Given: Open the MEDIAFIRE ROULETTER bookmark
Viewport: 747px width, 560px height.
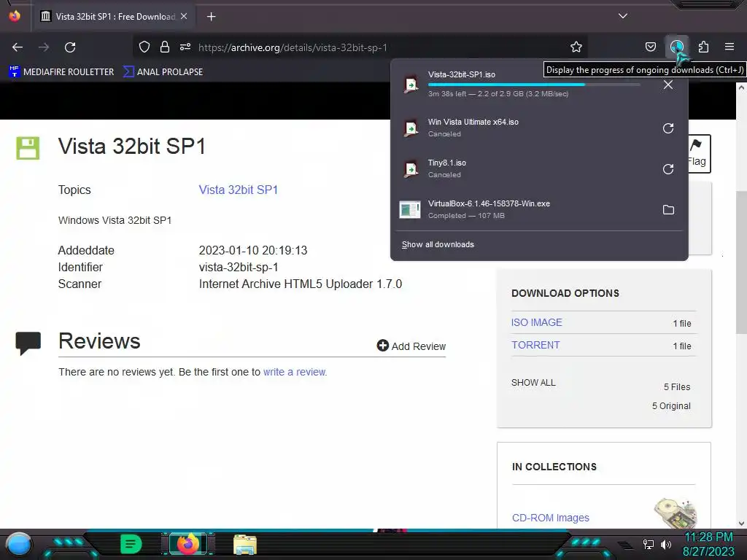Looking at the screenshot, I should 61,72.
